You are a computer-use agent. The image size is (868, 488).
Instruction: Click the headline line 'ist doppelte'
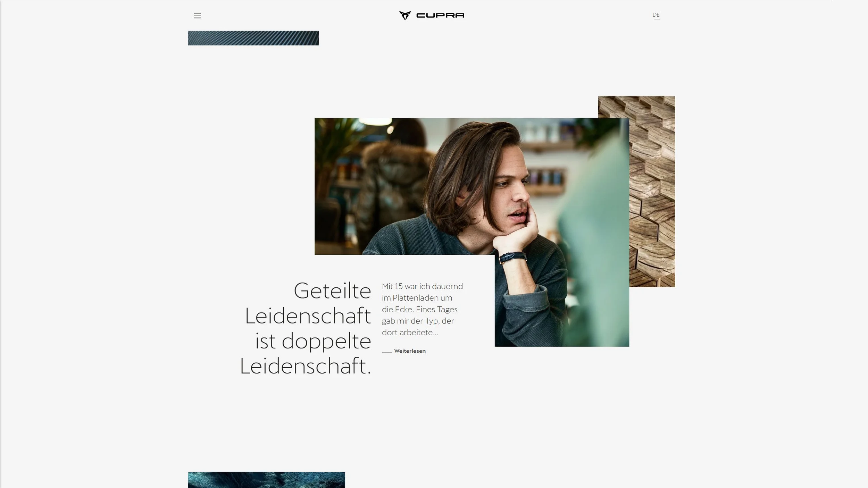click(313, 341)
